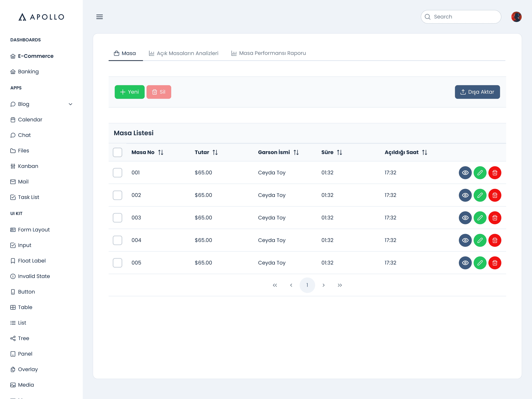Open the E-Commerce dashboard
532x399 pixels.
32,56
